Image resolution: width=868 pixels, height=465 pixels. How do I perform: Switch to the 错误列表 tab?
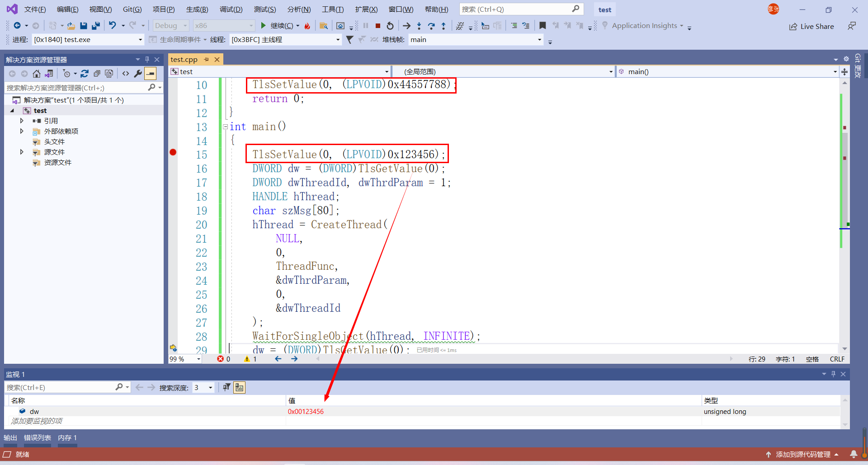click(38, 437)
